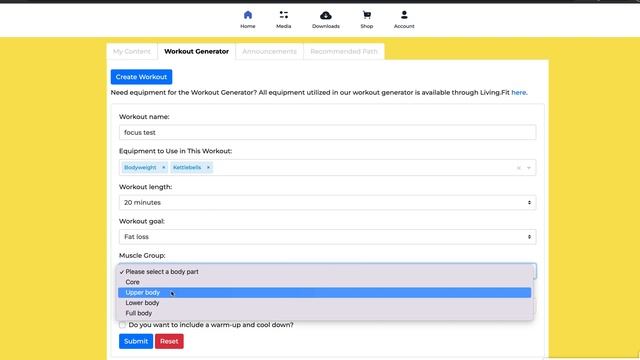
Task: Click the Bodyweight equipment tag label
Action: click(x=140, y=167)
